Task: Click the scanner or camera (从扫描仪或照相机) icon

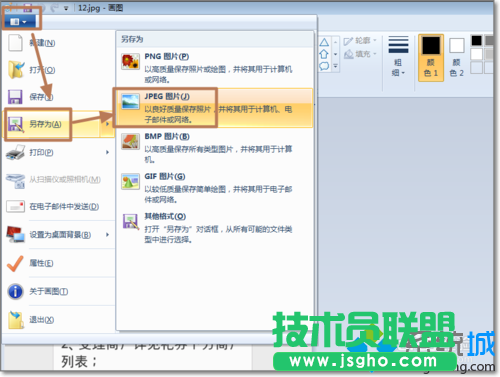Action: (16, 180)
